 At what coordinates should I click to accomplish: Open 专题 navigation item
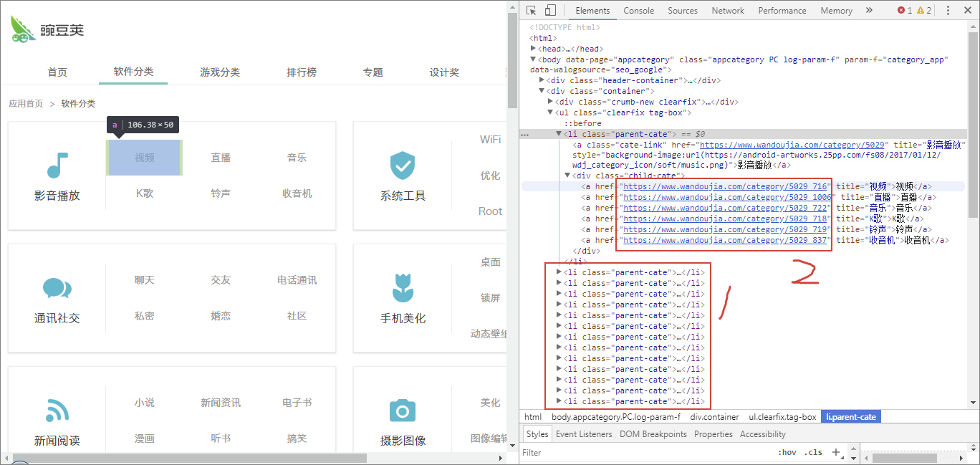[x=373, y=72]
